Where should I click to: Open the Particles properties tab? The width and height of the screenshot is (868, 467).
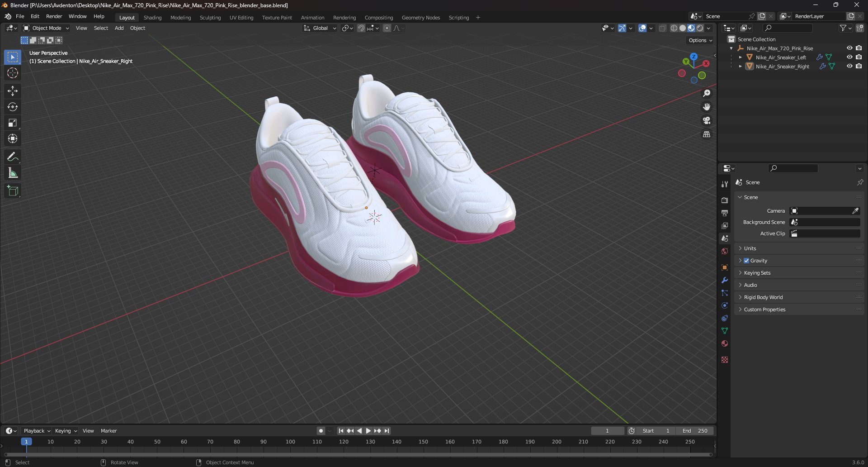tap(725, 293)
